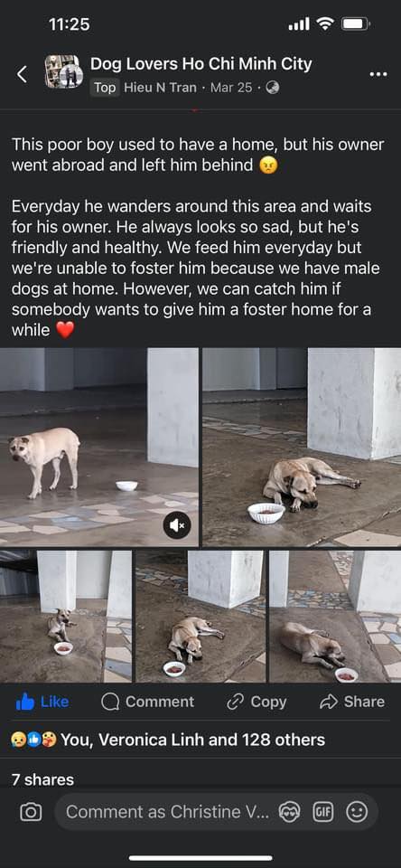Tap the Comment button
This screenshot has width=401, height=868.
(148, 702)
